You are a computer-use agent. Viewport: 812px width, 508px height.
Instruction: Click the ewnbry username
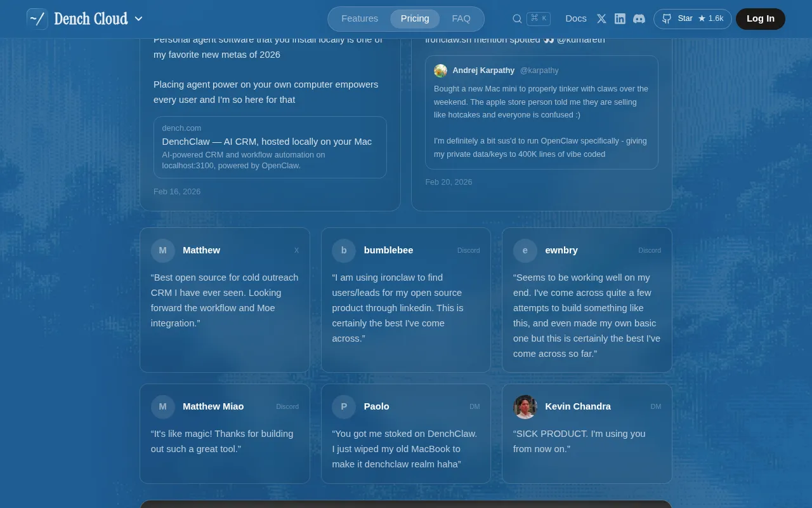(561, 250)
